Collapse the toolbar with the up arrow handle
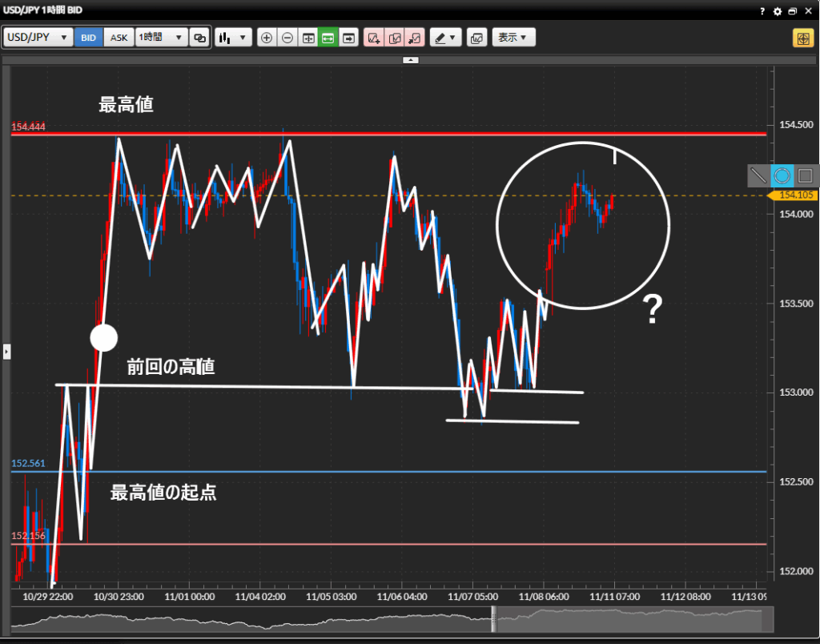 click(410, 60)
